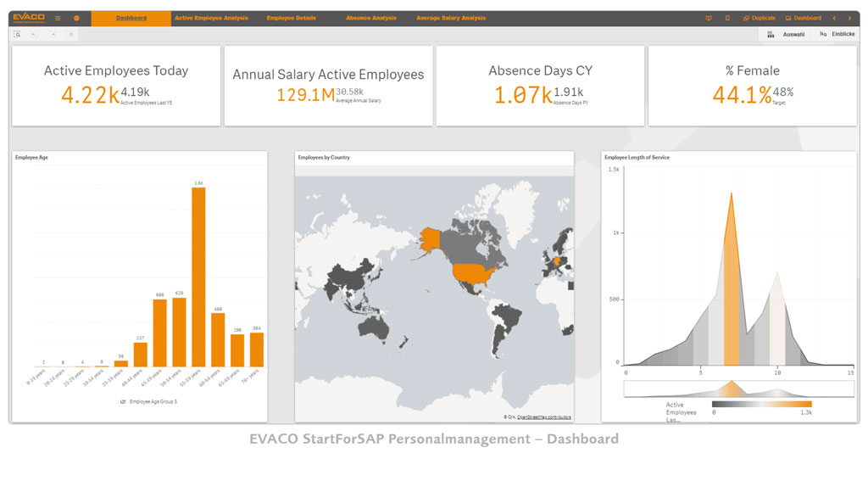The width and height of the screenshot is (868, 481).
Task: Open the Dashboard sheet selector
Action: (804, 19)
